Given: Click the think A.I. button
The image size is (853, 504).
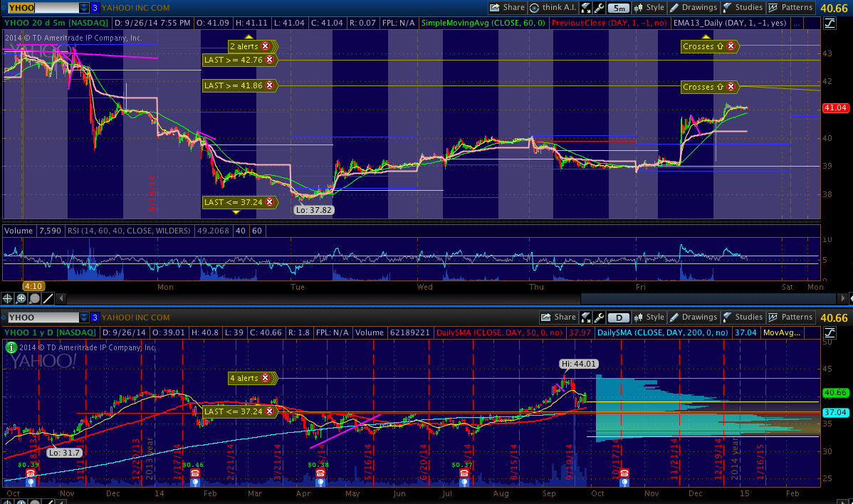Looking at the screenshot, I should [553, 8].
